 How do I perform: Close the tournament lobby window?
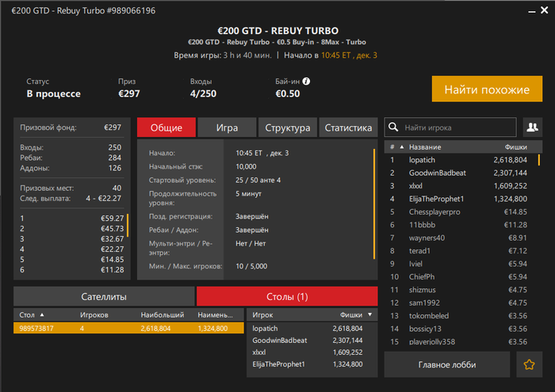click(545, 10)
